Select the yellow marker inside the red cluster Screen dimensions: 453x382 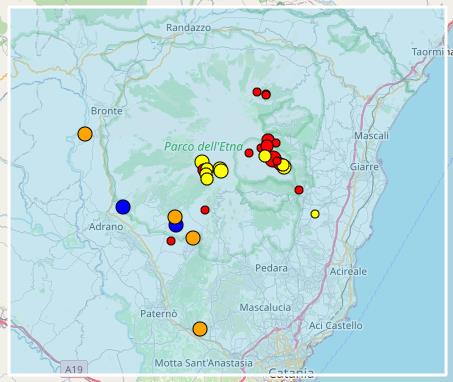[265, 156]
